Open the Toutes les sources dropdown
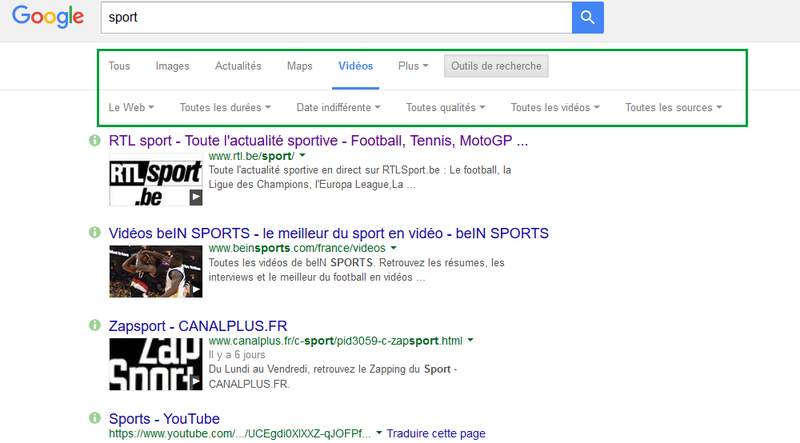This screenshot has width=800, height=443. pyautogui.click(x=673, y=107)
